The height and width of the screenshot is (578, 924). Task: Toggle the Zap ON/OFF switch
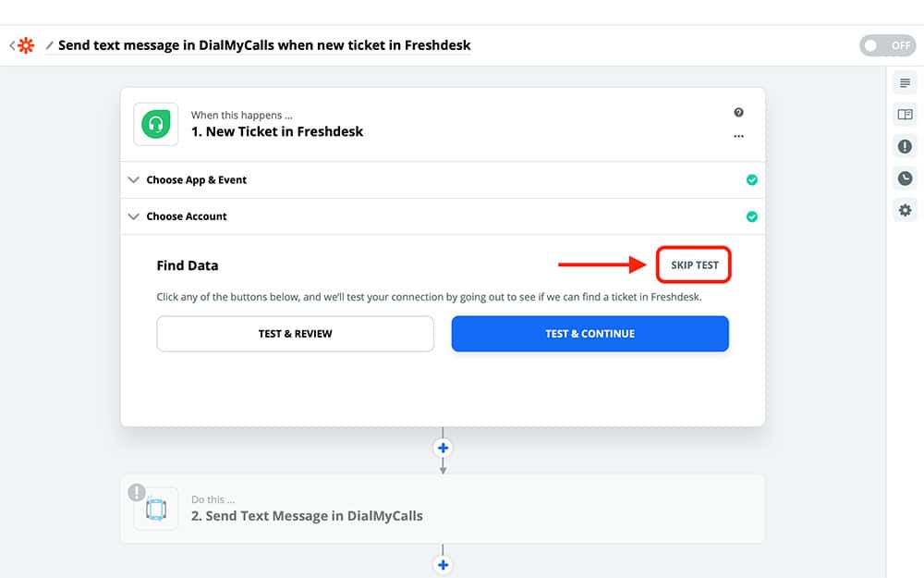pyautogui.click(x=887, y=45)
